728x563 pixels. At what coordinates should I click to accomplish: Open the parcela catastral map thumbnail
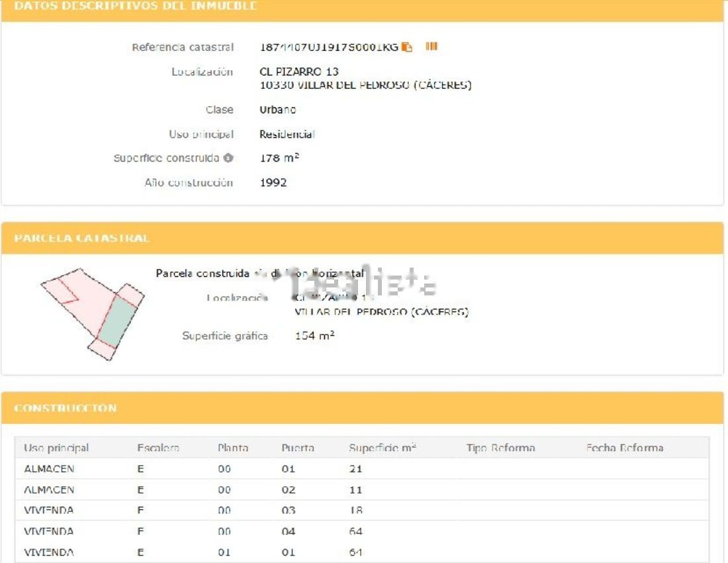(92, 313)
